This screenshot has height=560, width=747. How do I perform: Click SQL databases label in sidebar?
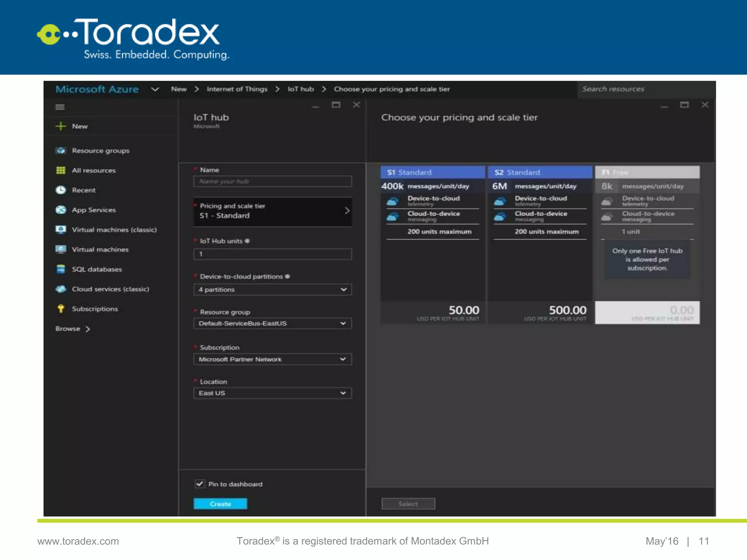[x=97, y=269]
